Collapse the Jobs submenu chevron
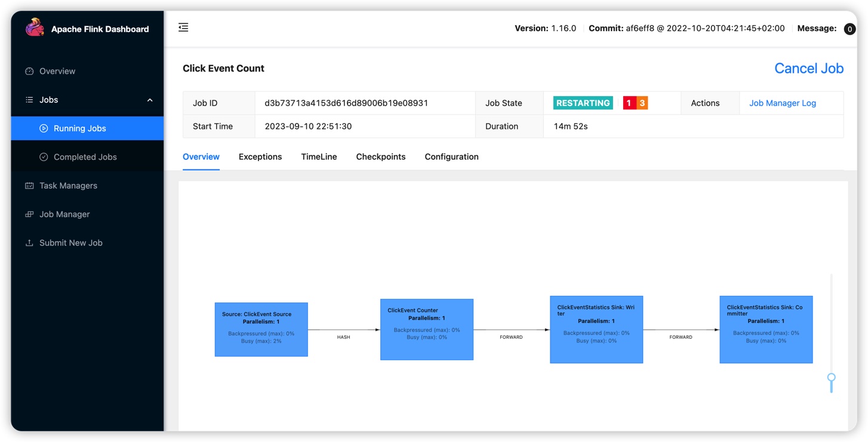 click(150, 100)
